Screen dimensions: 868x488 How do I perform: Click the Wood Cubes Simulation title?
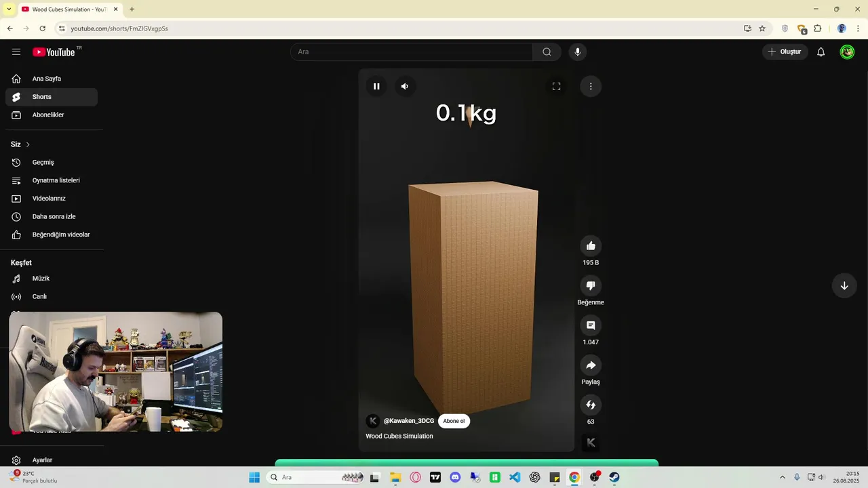tap(399, 436)
